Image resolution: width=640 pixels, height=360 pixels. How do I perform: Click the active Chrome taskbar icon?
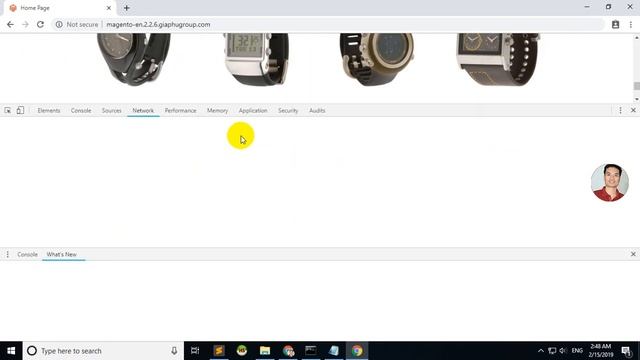point(357,351)
